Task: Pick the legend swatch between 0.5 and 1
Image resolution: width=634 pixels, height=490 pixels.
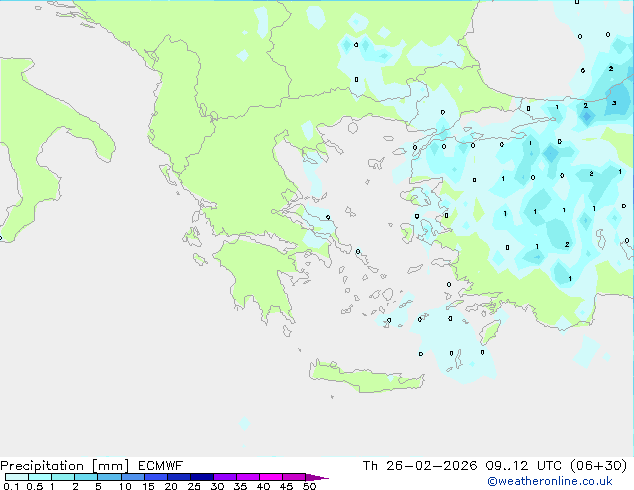Action: coord(40,477)
